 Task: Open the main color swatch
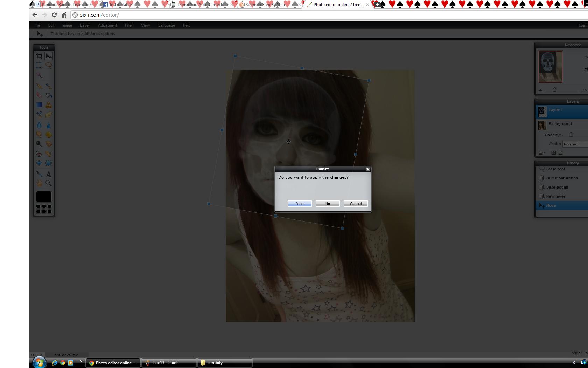44,197
